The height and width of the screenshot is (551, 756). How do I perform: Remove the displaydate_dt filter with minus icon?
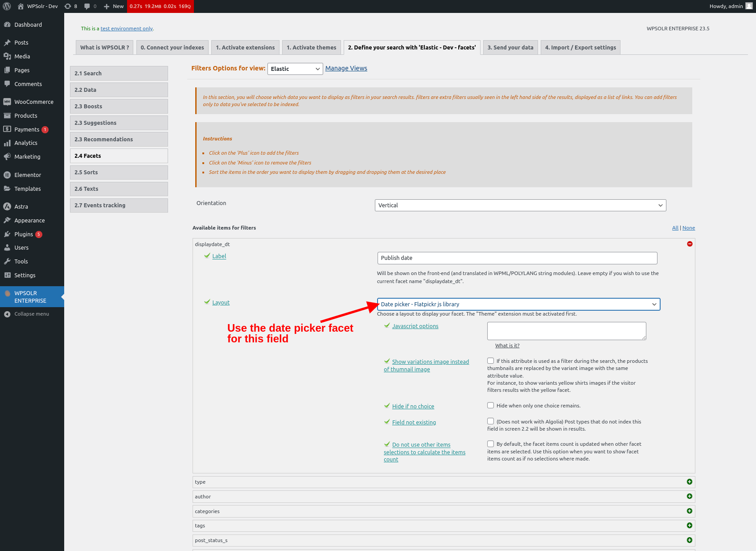point(690,244)
